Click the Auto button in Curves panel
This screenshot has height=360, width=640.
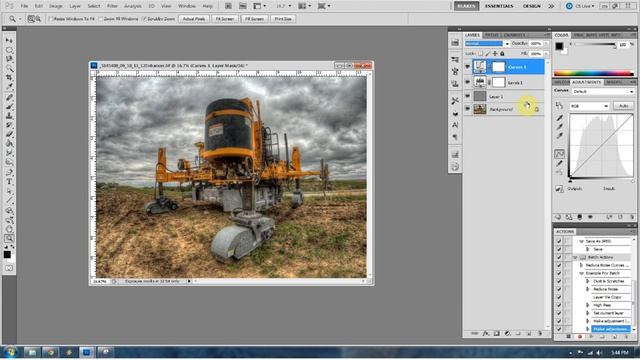(x=623, y=106)
